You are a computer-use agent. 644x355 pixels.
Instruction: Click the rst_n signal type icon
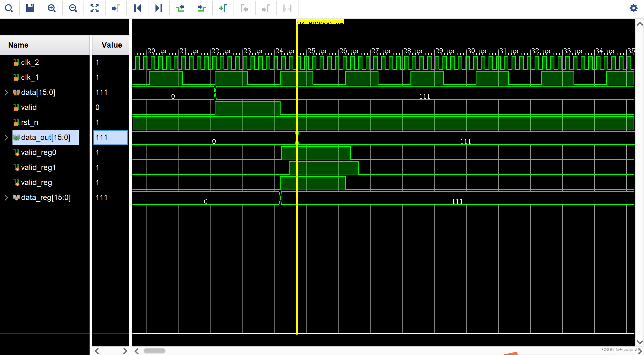click(16, 123)
